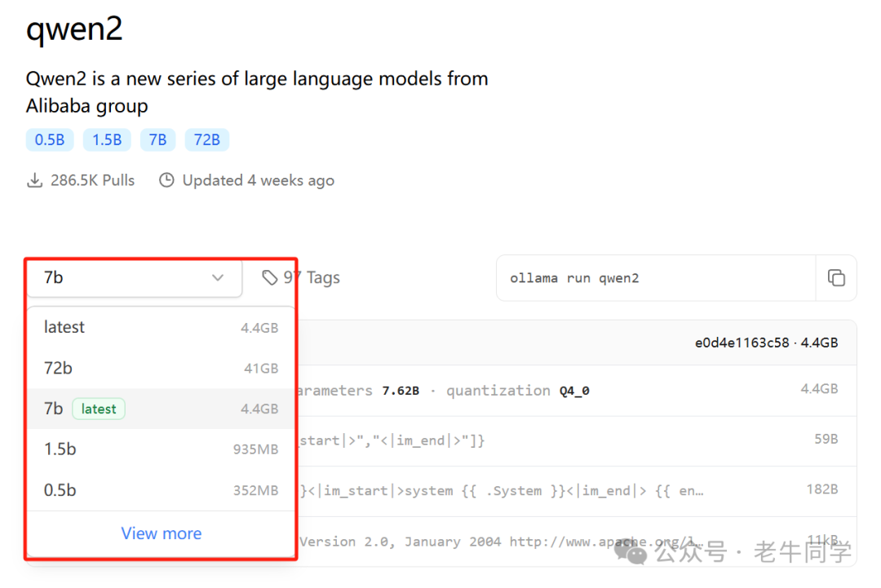Image resolution: width=881 pixels, height=588 pixels.
Task: Select the latest 4.4GB option at the top of the list
Action: click(162, 327)
